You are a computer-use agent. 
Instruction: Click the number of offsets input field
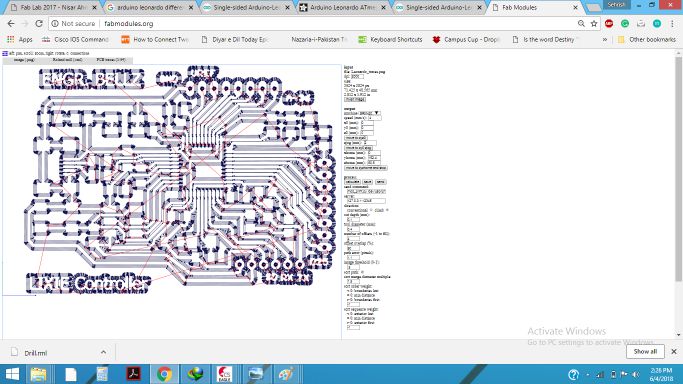[x=353, y=239]
